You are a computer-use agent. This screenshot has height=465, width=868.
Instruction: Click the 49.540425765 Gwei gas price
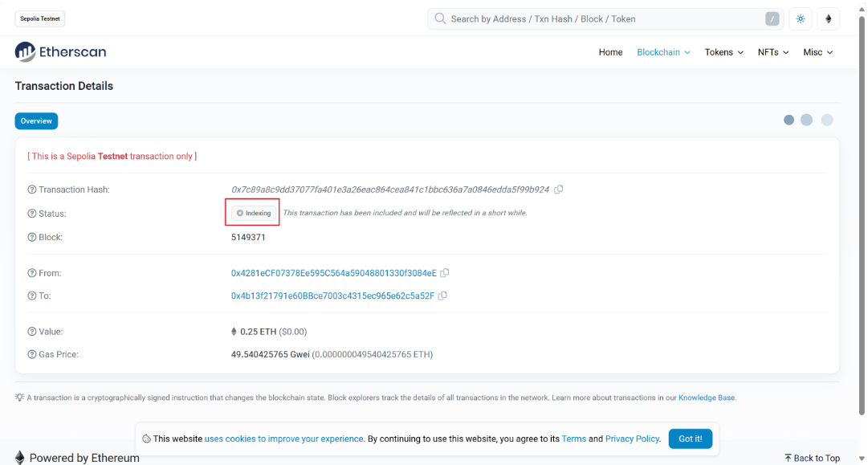[x=270, y=354]
